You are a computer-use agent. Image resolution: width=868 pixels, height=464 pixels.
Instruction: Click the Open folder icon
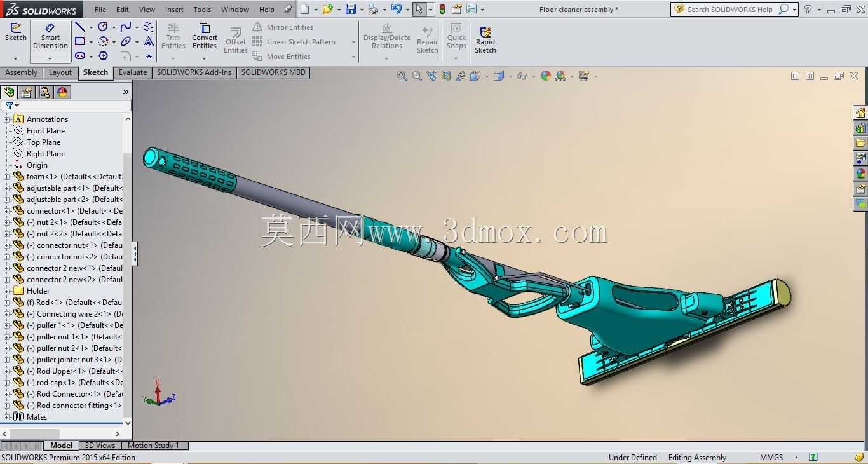point(327,10)
